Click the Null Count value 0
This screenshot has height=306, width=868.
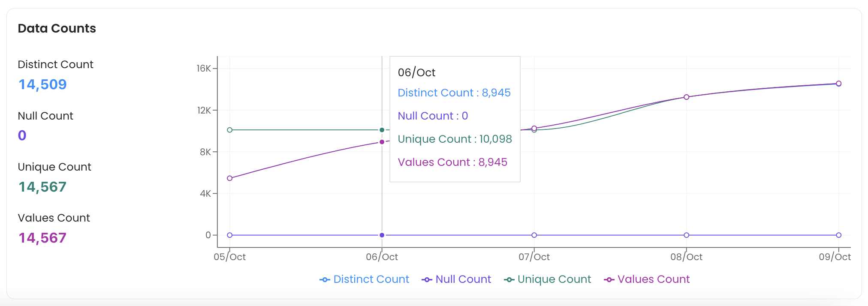21,135
